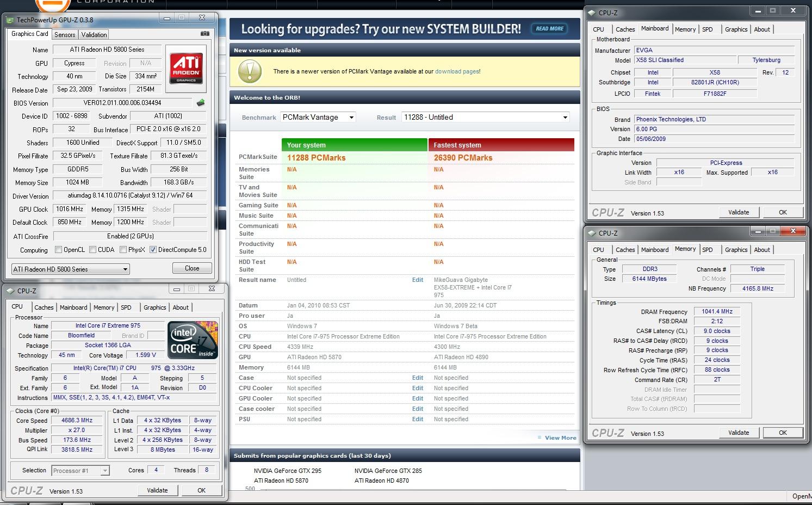Click the BIOS Version field in GPU-Z
This screenshot has width=812, height=505.
122,102
